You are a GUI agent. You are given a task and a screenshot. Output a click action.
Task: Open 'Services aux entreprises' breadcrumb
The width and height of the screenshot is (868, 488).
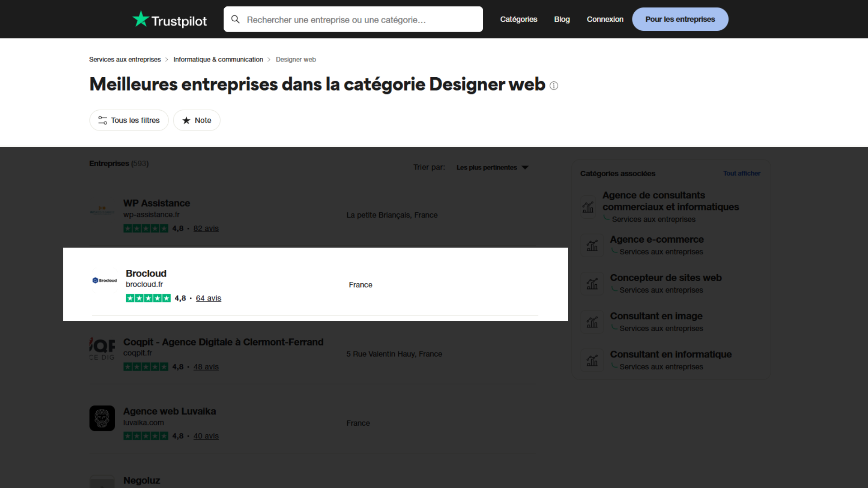click(125, 60)
